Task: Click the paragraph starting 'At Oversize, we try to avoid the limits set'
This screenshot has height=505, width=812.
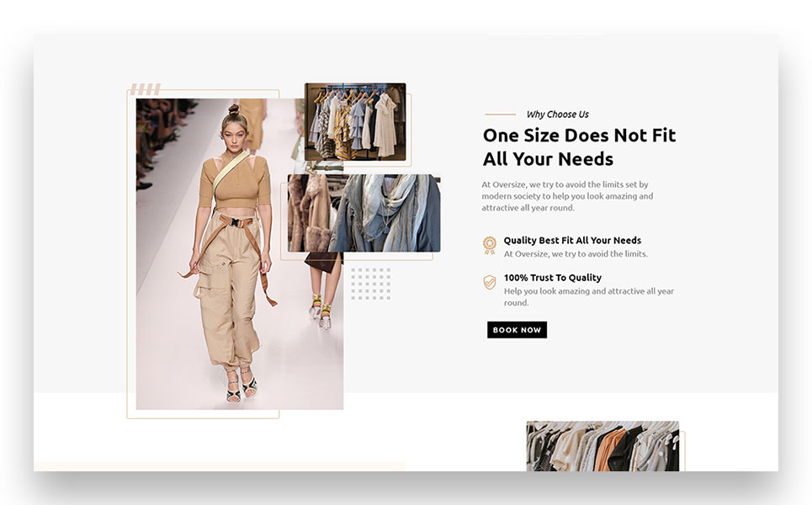Action: point(567,196)
